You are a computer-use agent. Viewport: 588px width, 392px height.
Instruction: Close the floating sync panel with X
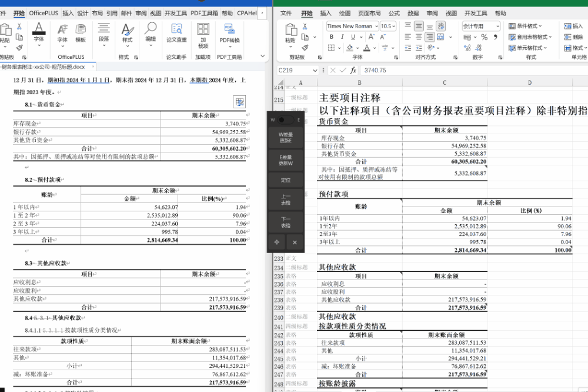coord(295,242)
